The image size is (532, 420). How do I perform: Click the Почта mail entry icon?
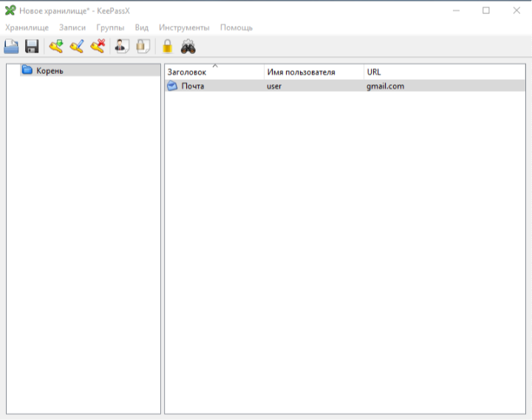pyautogui.click(x=172, y=86)
